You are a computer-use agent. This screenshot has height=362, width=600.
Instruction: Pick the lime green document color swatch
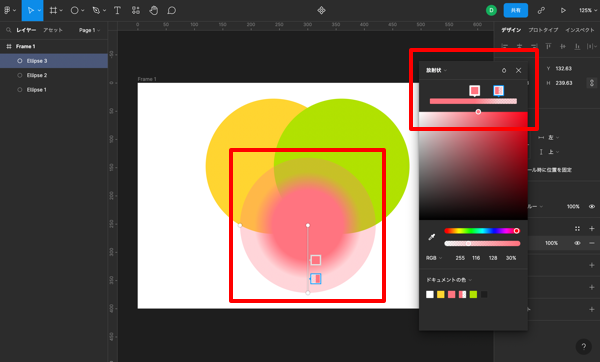(473, 294)
